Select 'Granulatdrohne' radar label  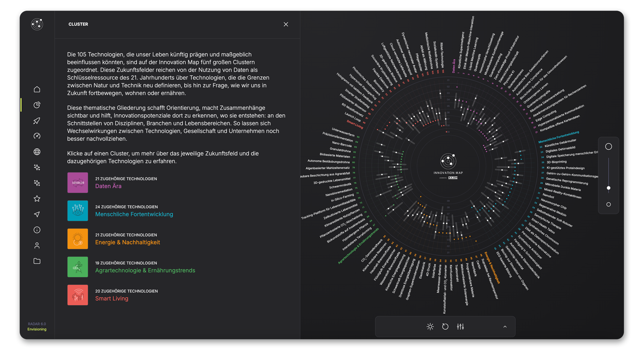(x=340, y=150)
